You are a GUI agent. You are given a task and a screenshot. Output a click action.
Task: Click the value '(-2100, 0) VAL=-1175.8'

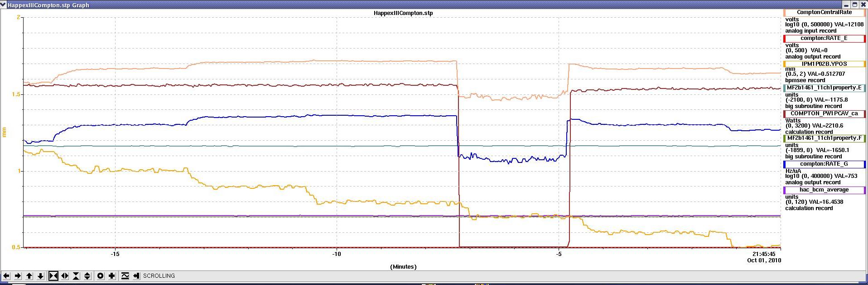click(816, 100)
